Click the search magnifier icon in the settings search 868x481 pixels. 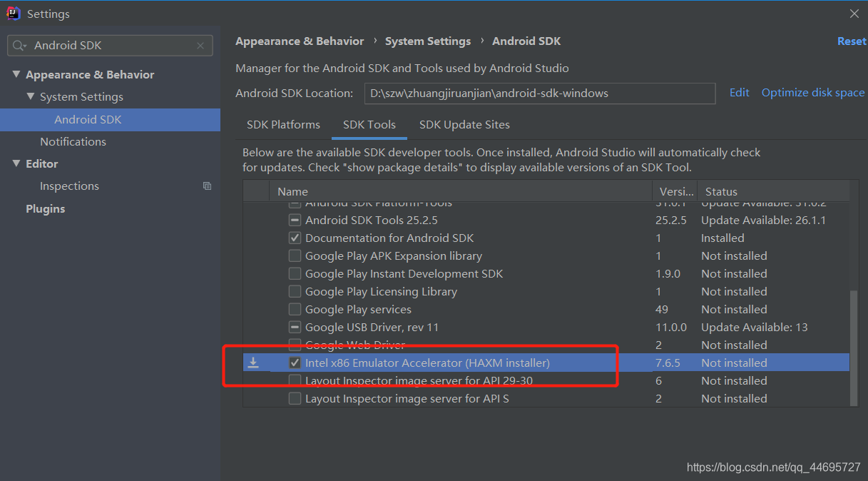[x=20, y=46]
